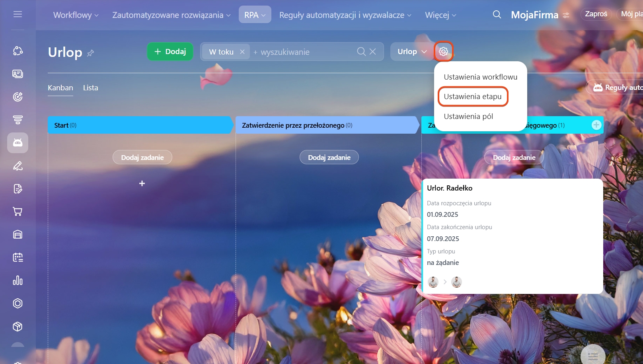Expand the Workflowy dropdown menu

pyautogui.click(x=76, y=15)
